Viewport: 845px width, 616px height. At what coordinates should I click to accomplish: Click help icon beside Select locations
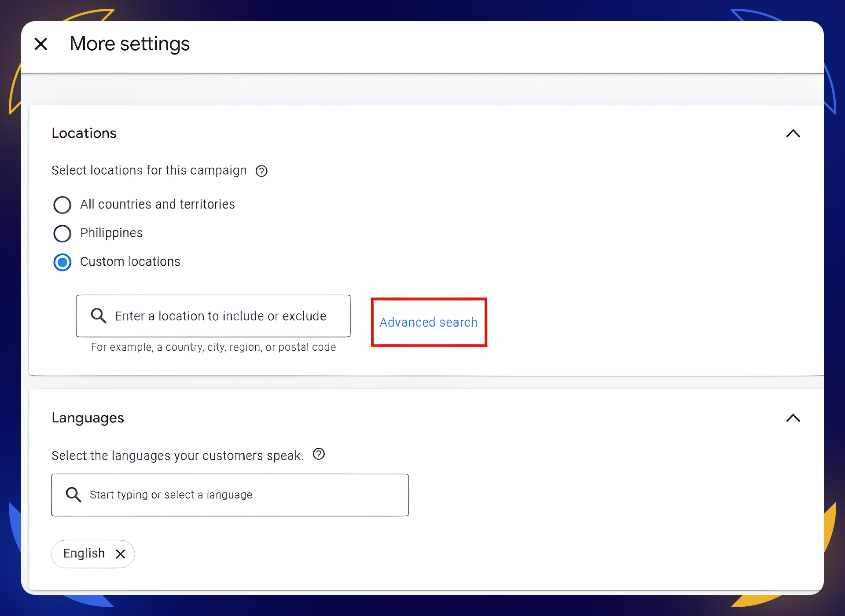pyautogui.click(x=261, y=171)
